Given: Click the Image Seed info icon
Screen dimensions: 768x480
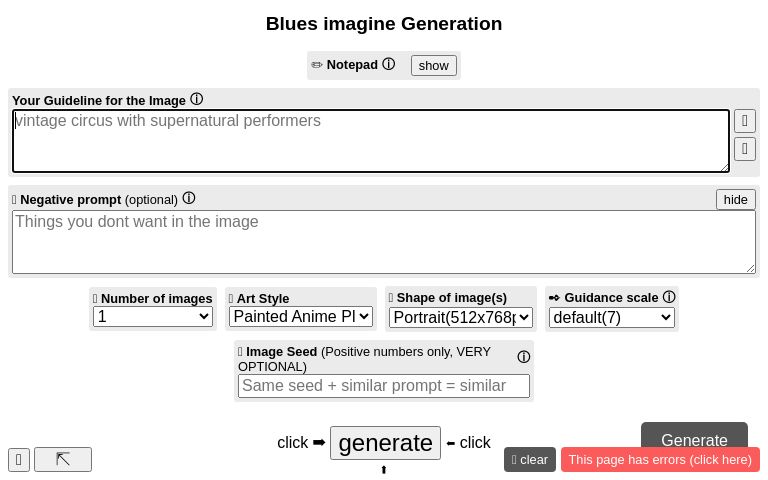Looking at the screenshot, I should click(x=524, y=357).
